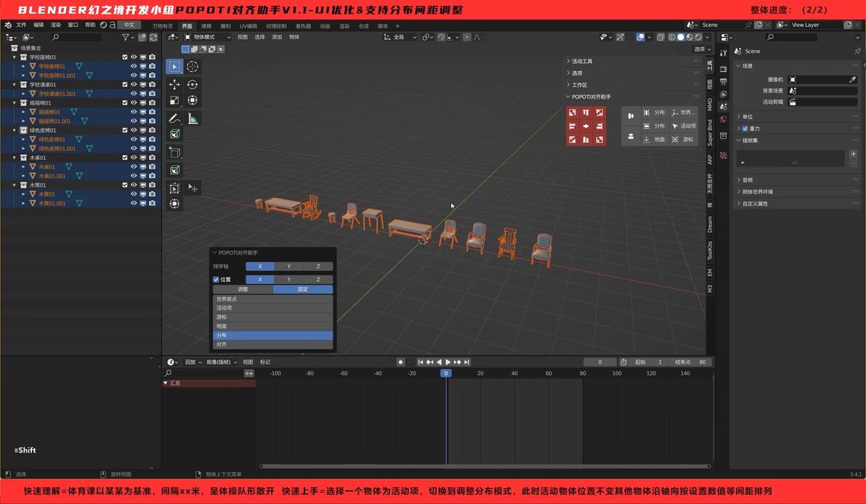This screenshot has width=866, height=504.
Task: Click the eyedropper next to 摄像机 field
Action: pos(852,79)
